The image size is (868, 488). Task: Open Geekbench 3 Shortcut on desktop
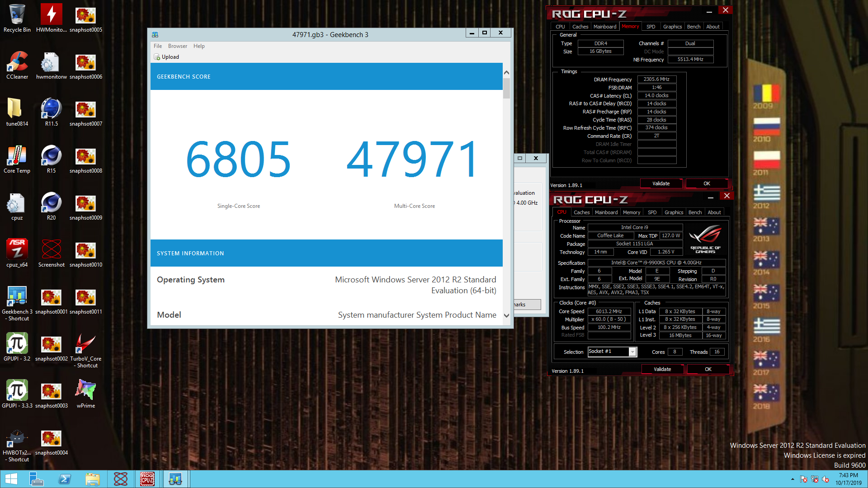[x=17, y=303]
